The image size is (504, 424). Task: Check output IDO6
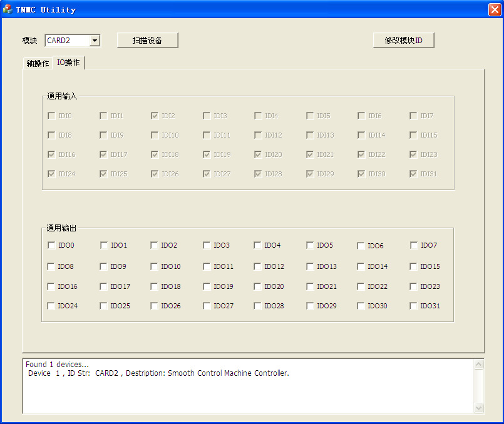pos(361,246)
